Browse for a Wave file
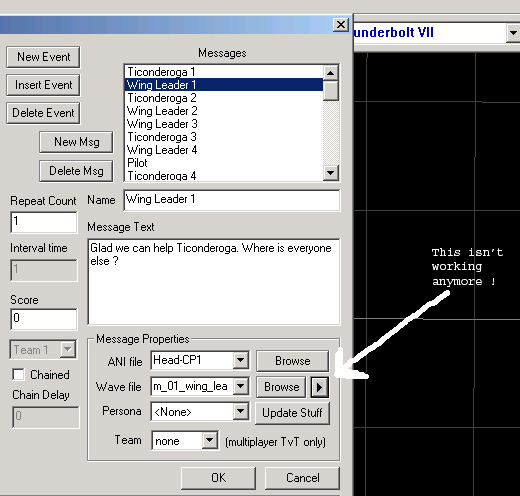The image size is (520, 496). pyautogui.click(x=281, y=387)
